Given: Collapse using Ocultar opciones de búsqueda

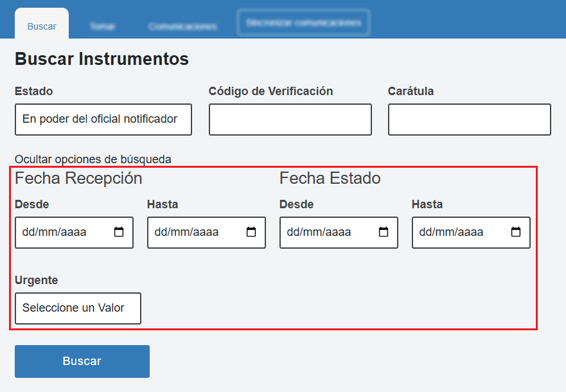Looking at the screenshot, I should pyautogui.click(x=93, y=159).
